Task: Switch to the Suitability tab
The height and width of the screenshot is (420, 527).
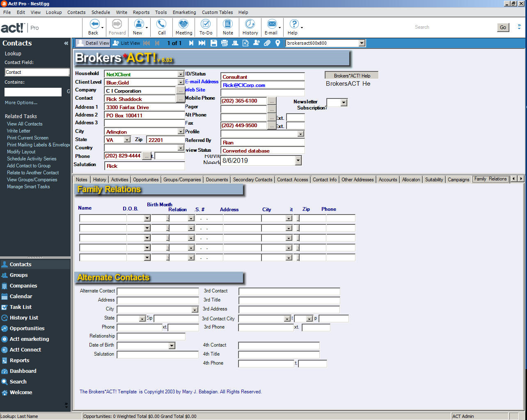Action: [434, 180]
